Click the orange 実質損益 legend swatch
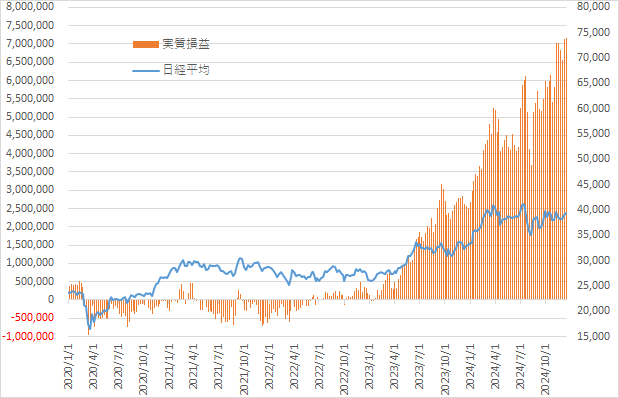The width and height of the screenshot is (619, 398). coord(146,44)
